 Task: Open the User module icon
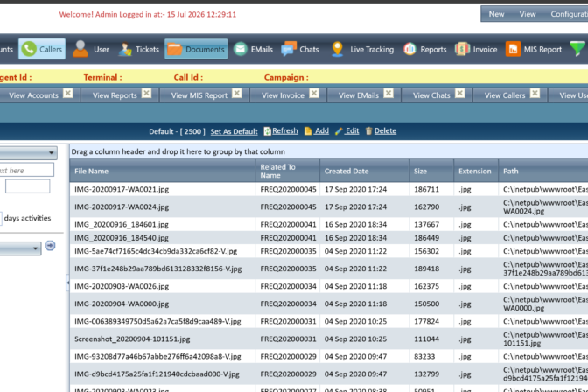[x=80, y=49]
